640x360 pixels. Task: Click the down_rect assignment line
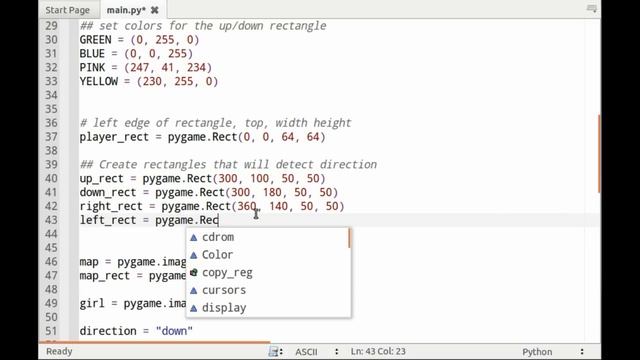(x=209, y=192)
